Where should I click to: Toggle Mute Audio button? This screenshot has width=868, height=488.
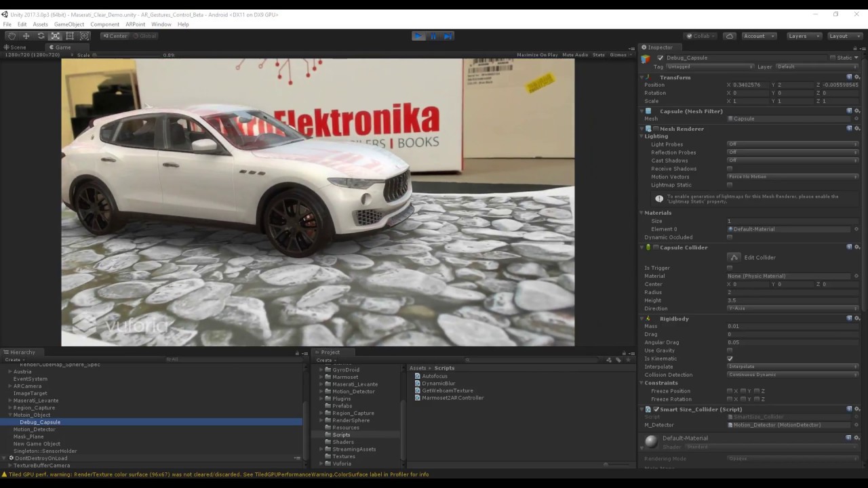click(575, 55)
